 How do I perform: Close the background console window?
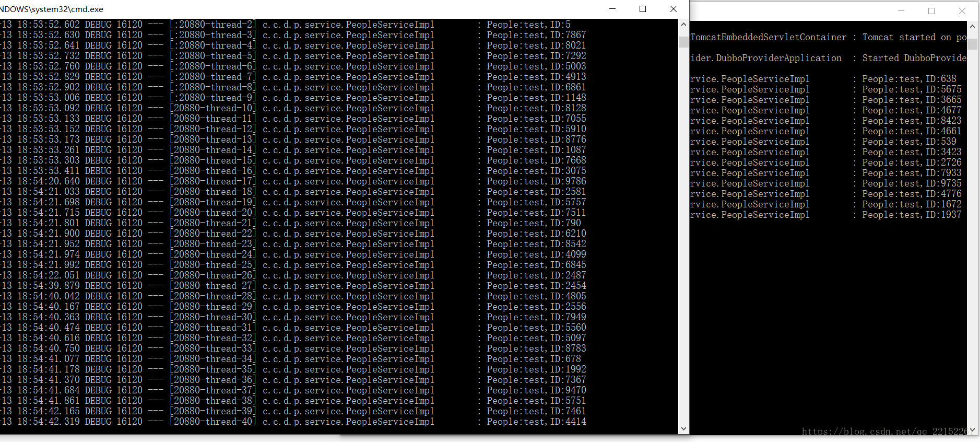(x=962, y=11)
